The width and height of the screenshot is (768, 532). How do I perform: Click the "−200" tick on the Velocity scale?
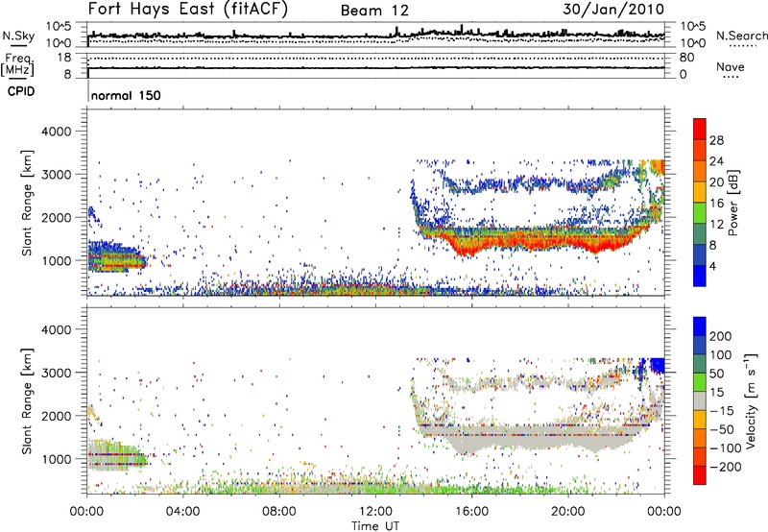(x=725, y=467)
